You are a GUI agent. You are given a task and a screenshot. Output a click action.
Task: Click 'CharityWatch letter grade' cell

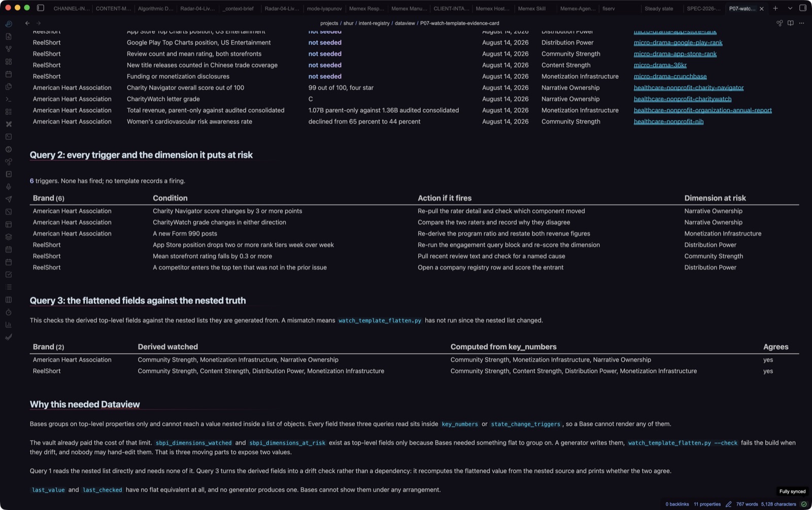163,99
